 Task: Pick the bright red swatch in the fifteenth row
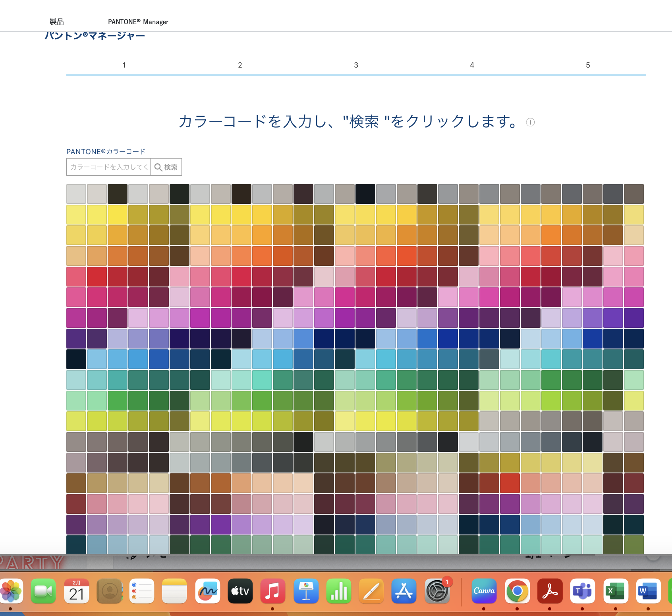click(x=510, y=483)
